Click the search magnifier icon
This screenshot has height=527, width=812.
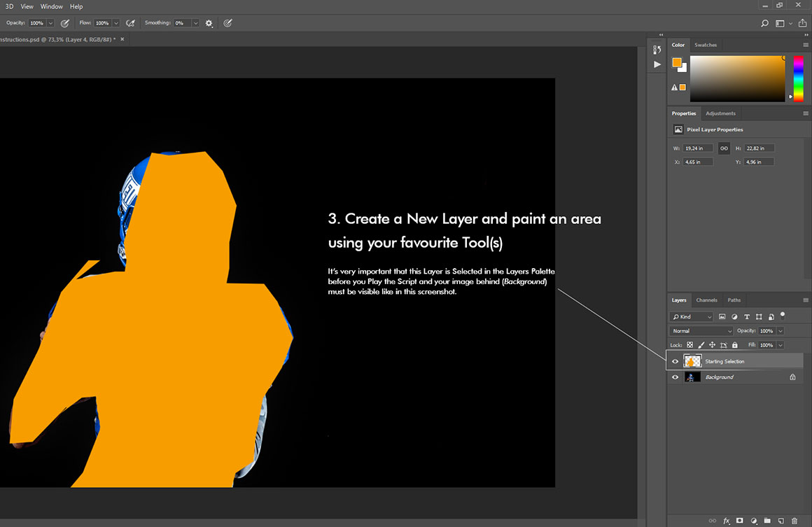[x=764, y=23]
